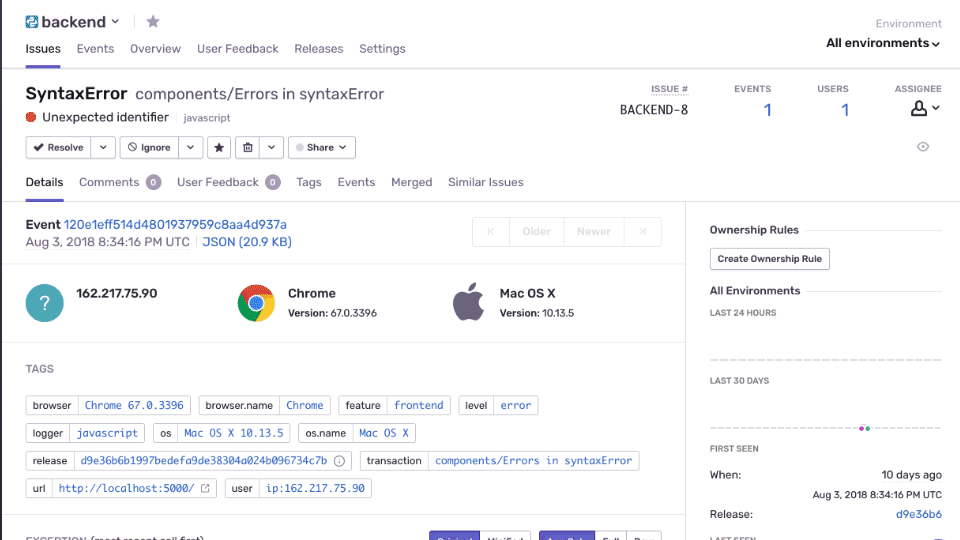The image size is (960, 540).
Task: Click the Older event button
Action: pos(536,232)
